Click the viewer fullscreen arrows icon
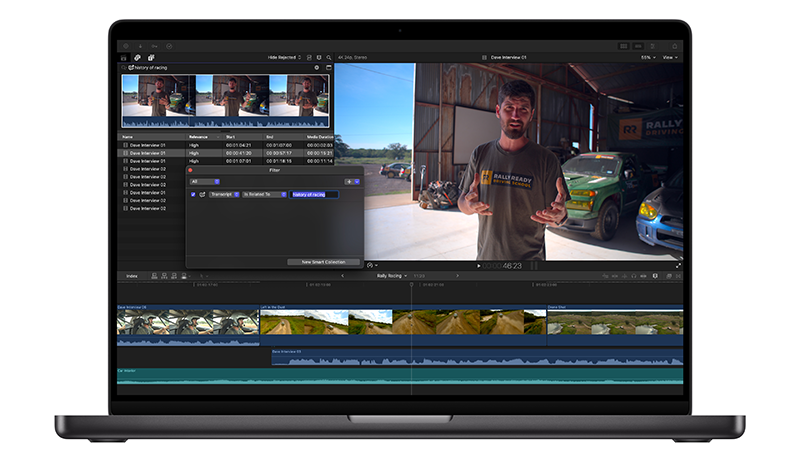Viewport: 800px width, 462px height. pyautogui.click(x=677, y=265)
